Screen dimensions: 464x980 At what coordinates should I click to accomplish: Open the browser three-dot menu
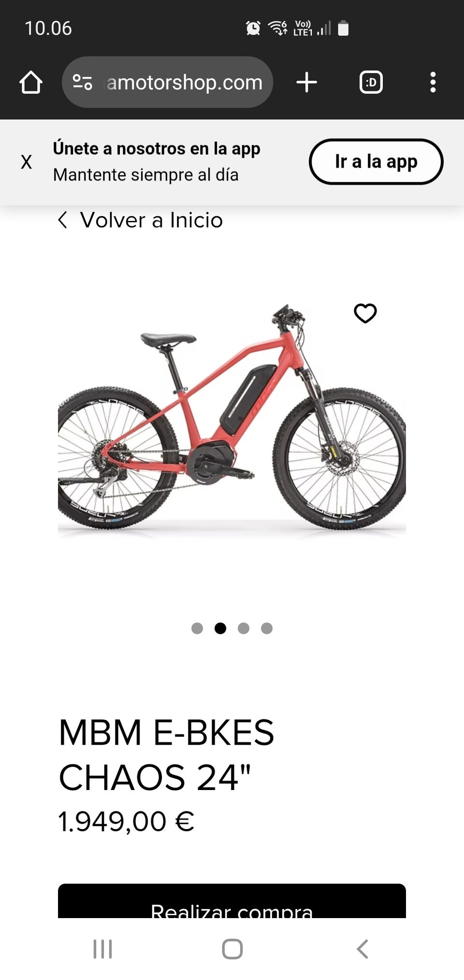(433, 82)
